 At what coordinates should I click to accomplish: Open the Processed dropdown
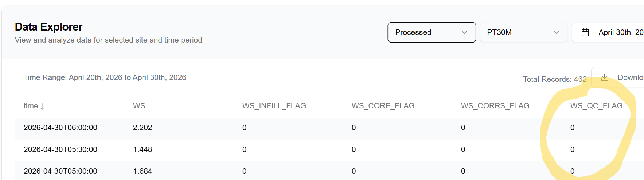(432, 32)
